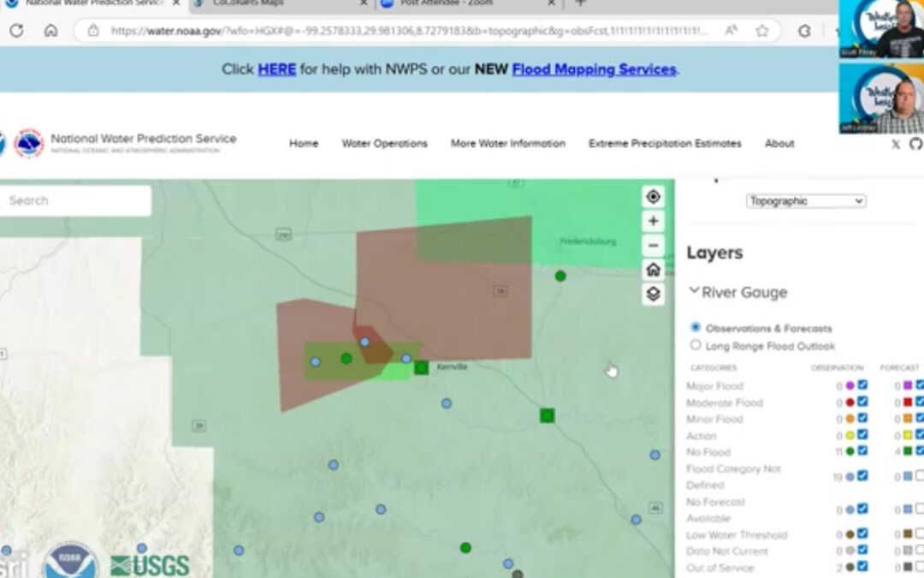
Task: Uncheck Flood Category Not Defined observation checkbox
Action: tap(862, 476)
